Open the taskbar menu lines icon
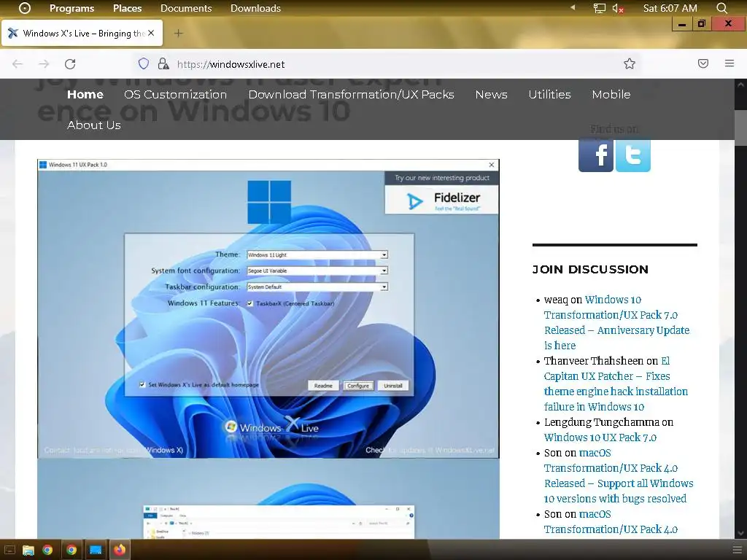This screenshot has width=747, height=560. point(737,550)
